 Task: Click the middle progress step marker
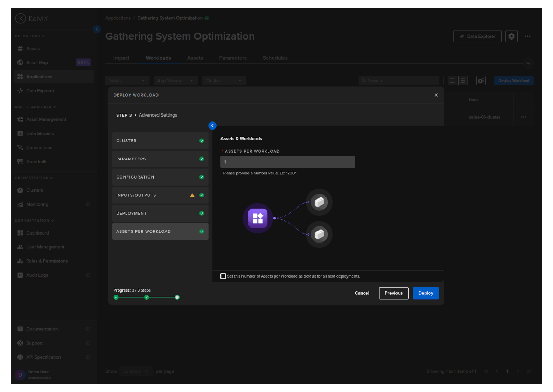coord(147,297)
